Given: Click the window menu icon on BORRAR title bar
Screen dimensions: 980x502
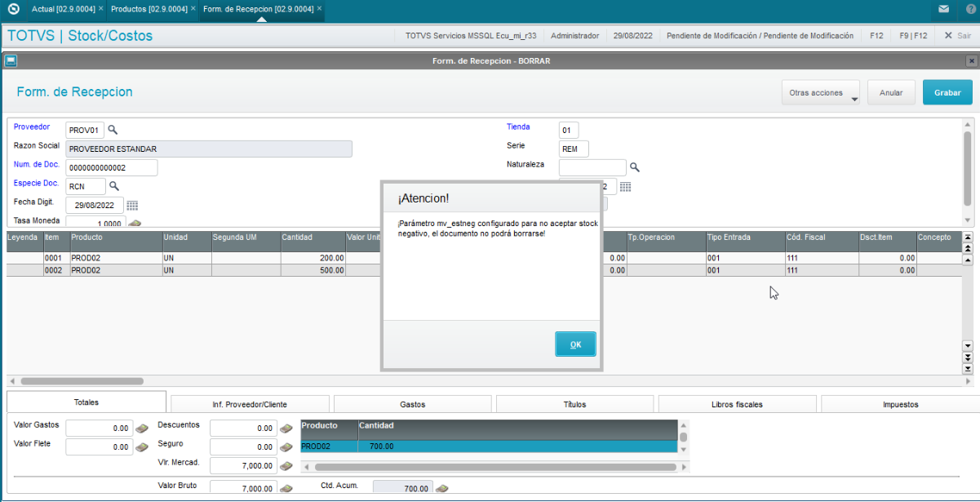Looking at the screenshot, I should click(11, 60).
